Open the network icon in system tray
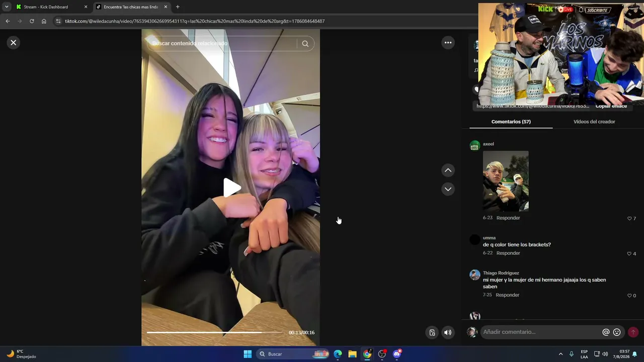The image size is (644, 362). coord(597,354)
